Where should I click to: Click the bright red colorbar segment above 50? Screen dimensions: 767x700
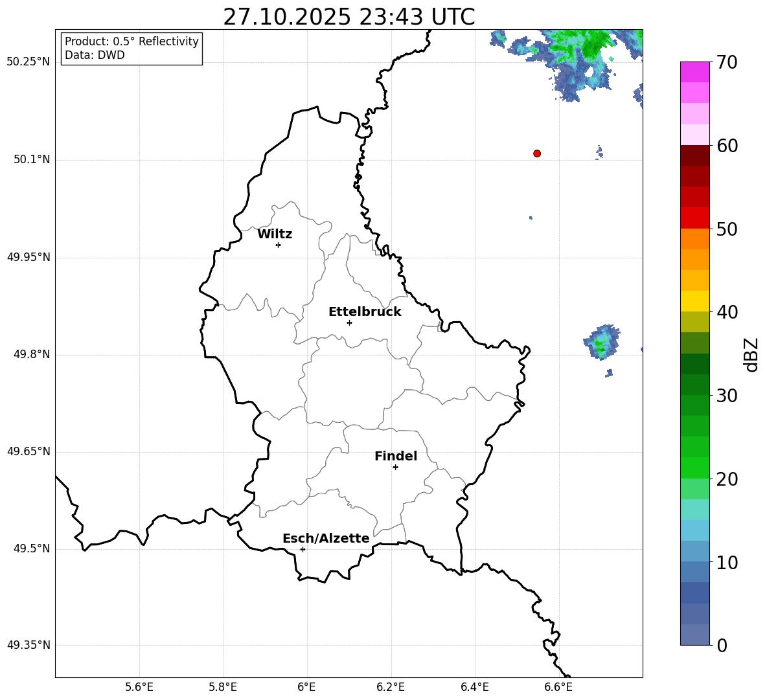[x=695, y=218]
